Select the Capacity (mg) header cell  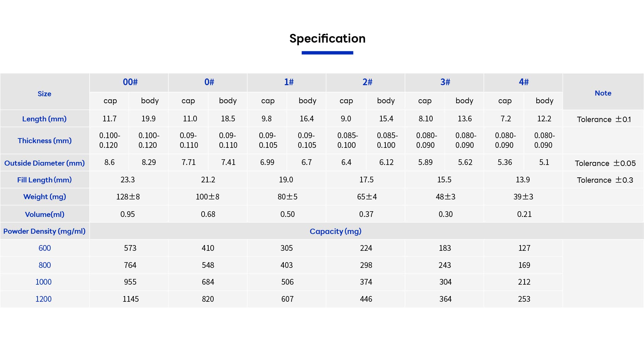[x=335, y=231]
